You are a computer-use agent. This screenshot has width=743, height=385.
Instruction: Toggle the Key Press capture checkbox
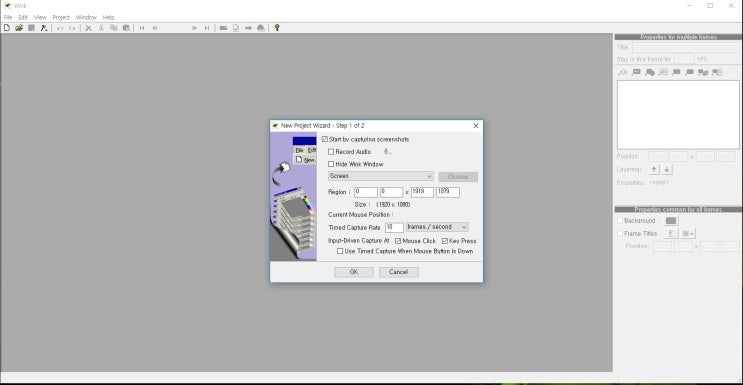point(444,241)
